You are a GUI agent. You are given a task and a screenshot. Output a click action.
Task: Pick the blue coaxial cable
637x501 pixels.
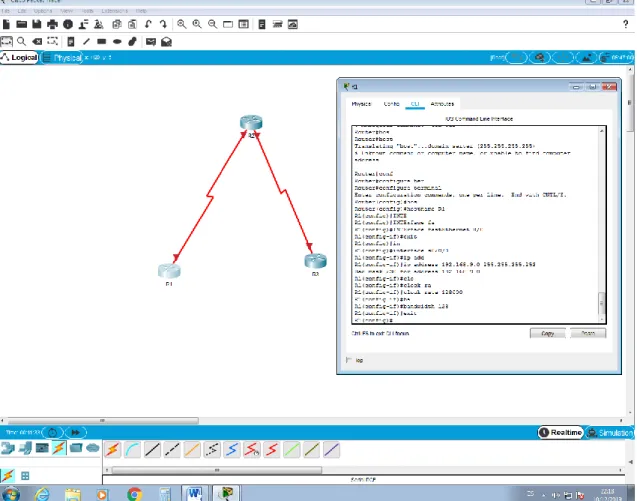point(232,450)
